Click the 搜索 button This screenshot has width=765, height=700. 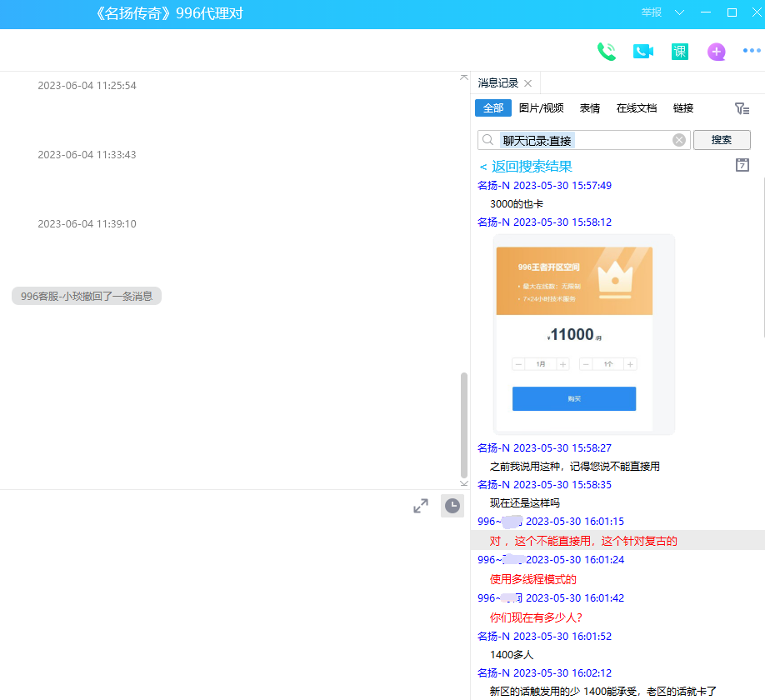pyautogui.click(x=722, y=140)
